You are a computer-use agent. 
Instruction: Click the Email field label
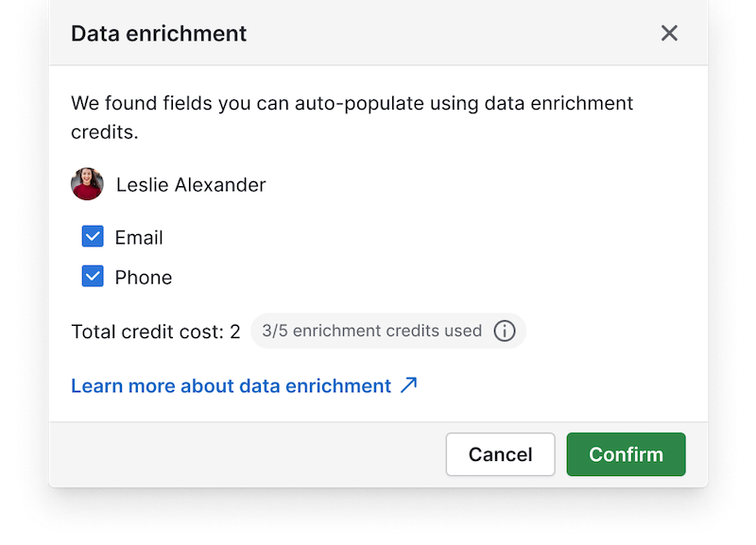click(139, 238)
